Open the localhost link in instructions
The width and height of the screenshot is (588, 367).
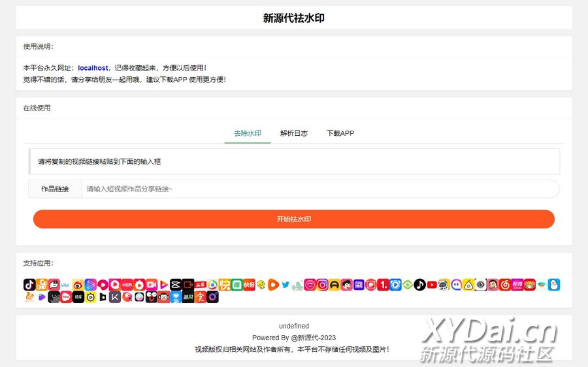pos(93,68)
